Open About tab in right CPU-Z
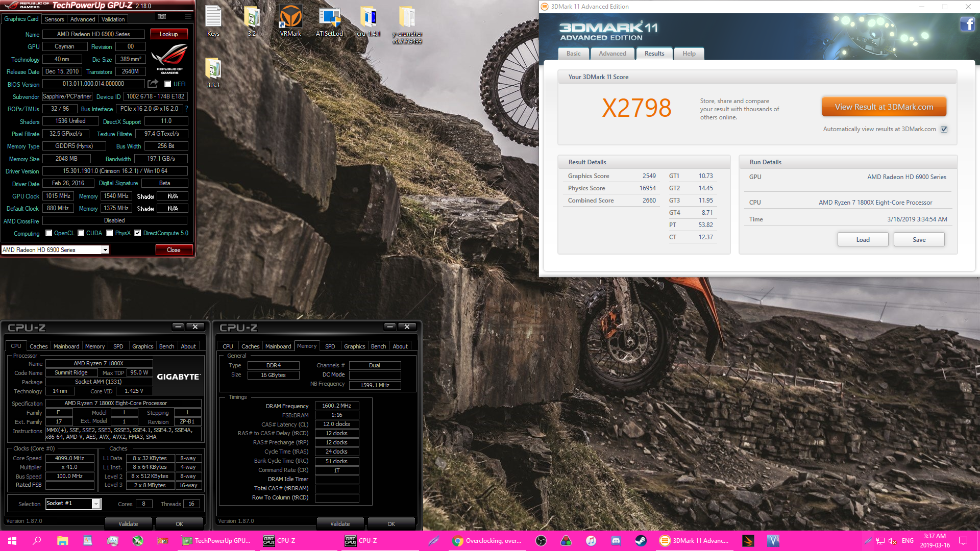Screen dimensions: 980x551 [x=400, y=346]
